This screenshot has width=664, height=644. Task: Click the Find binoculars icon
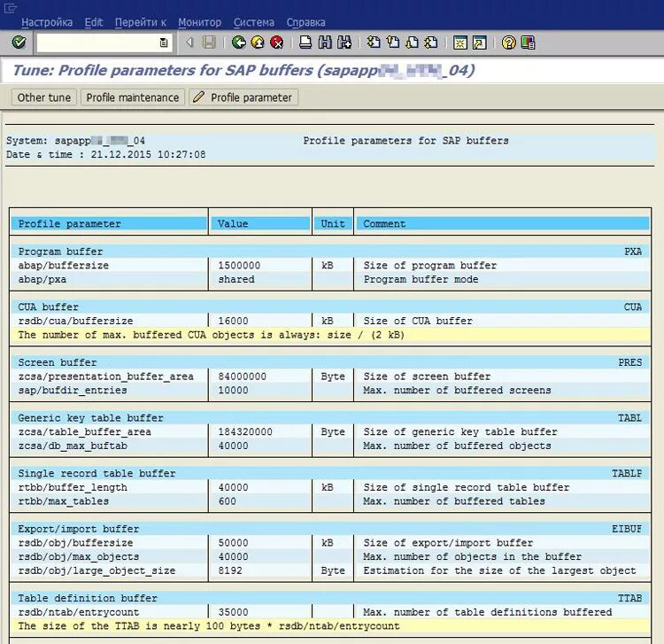tap(325, 43)
